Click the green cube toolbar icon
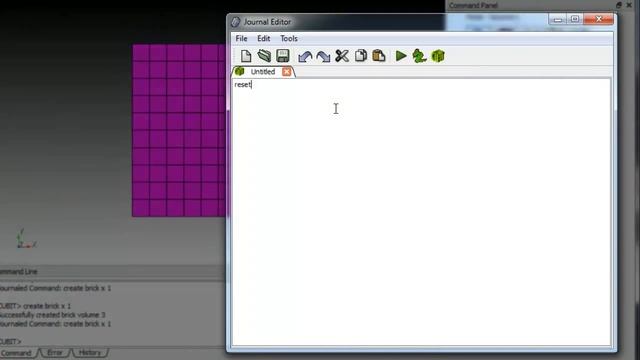The width and height of the screenshot is (640, 360). coord(438,56)
